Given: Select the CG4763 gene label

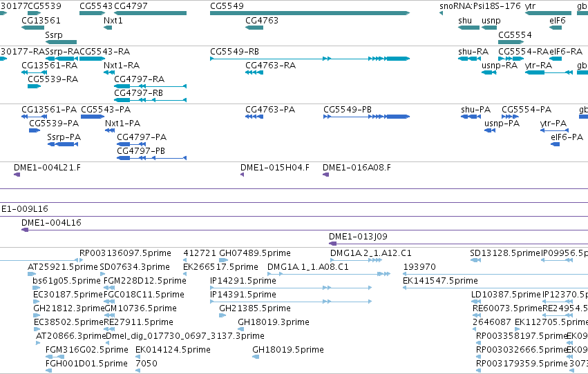Looking at the screenshot, I should coord(262,21).
